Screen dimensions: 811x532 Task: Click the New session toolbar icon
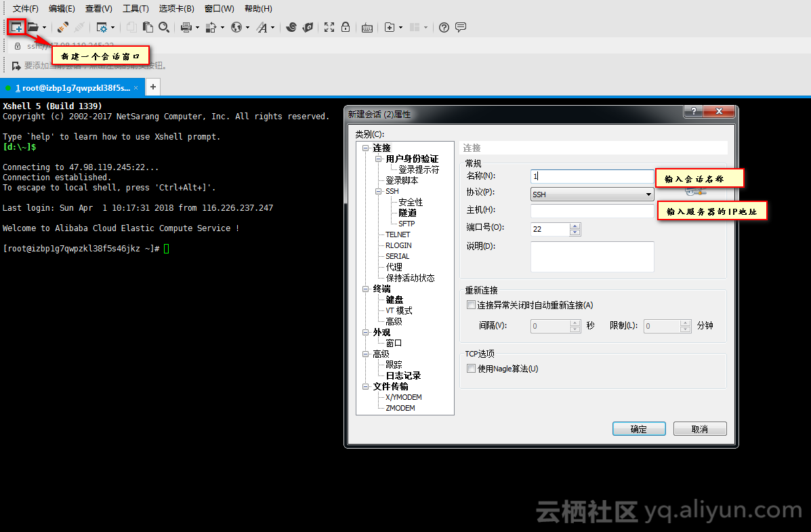click(x=16, y=27)
